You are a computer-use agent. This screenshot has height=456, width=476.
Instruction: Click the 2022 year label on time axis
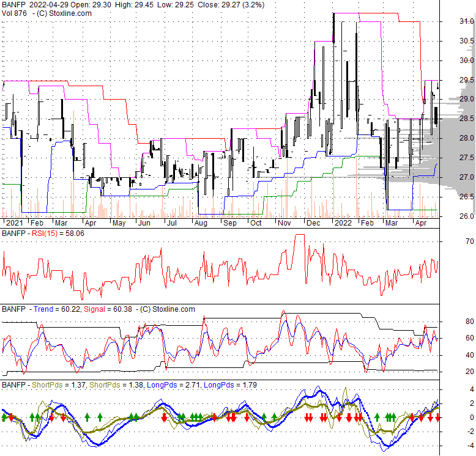[x=343, y=223]
